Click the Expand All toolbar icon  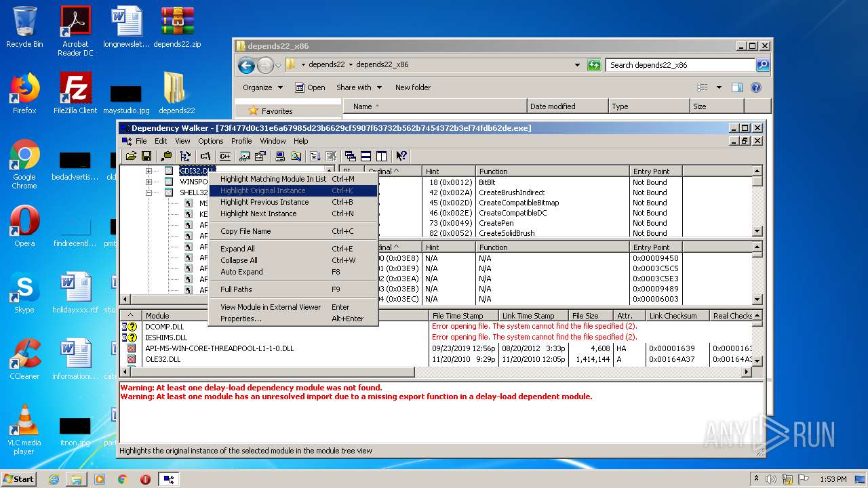point(315,156)
